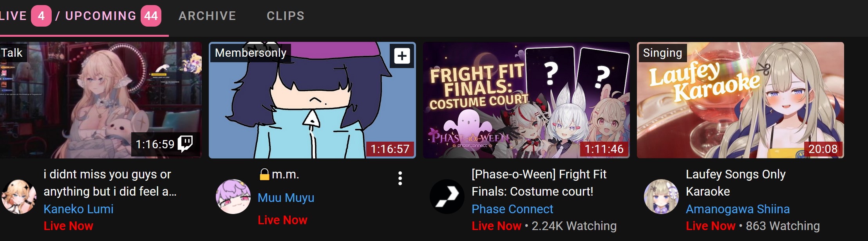Viewport: 868px width, 241px height.
Task: Open the Fright Fit Finals stream thumbnail
Action: tap(526, 100)
